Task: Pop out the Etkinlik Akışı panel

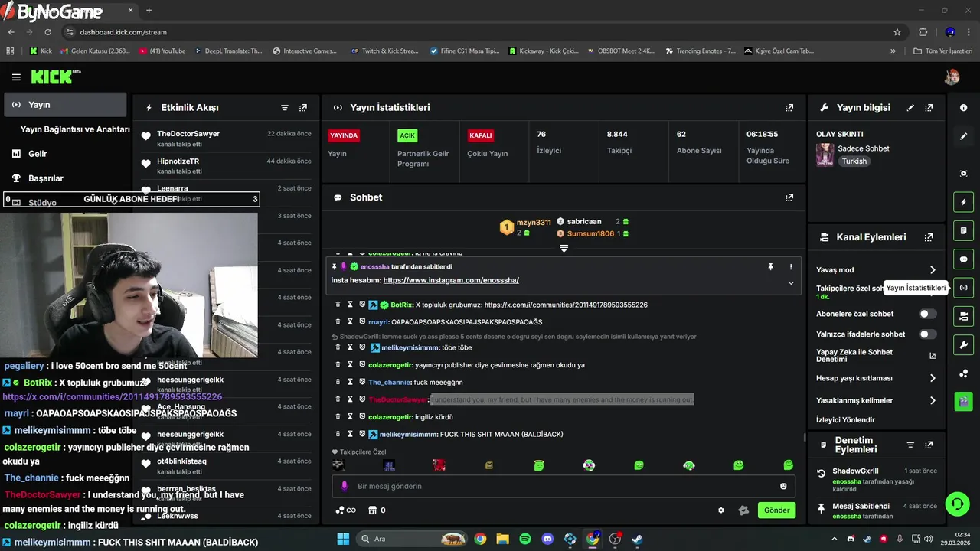Action: tap(303, 108)
